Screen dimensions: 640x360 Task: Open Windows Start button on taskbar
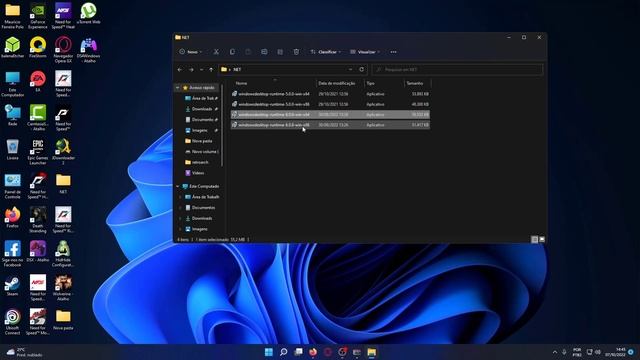click(269, 352)
